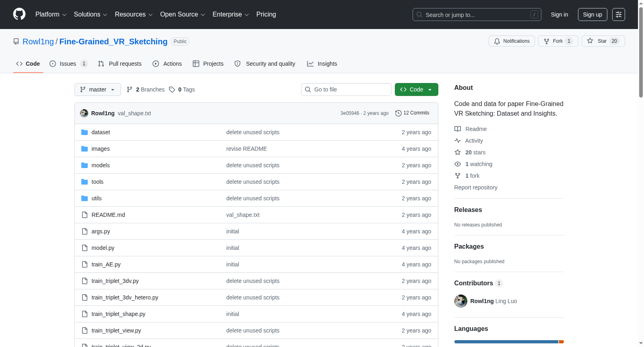Open commit hash 3e05946
Viewport: 644px width, 347px height.
pyautogui.click(x=350, y=113)
